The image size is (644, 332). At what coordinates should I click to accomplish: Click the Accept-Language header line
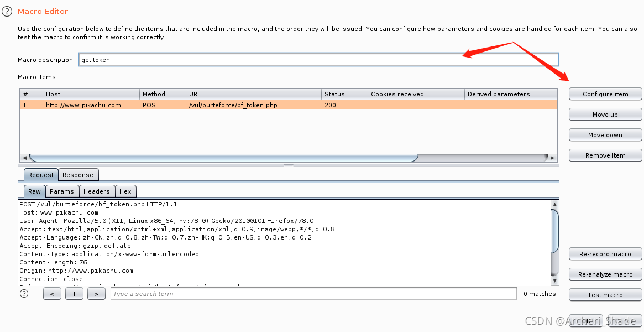click(x=165, y=237)
